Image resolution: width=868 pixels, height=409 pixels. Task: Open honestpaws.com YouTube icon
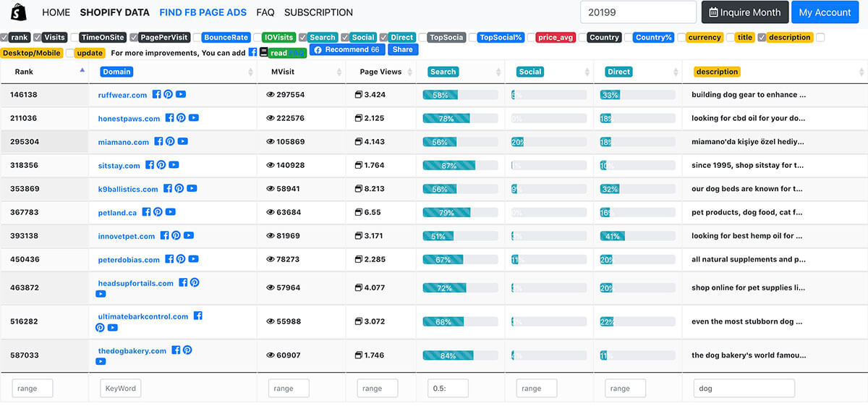point(193,118)
